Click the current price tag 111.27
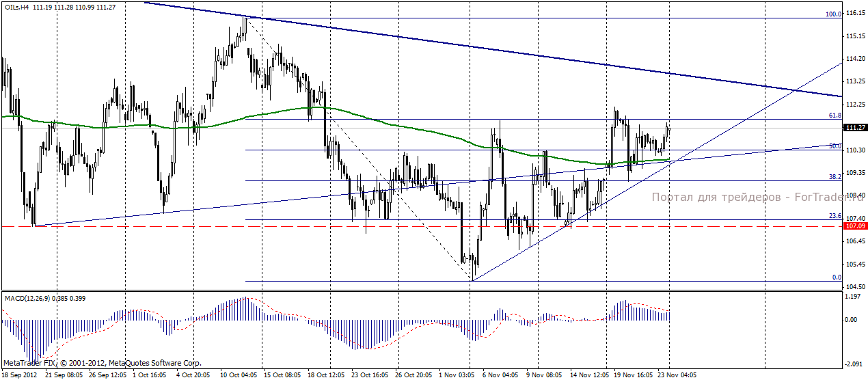Screen dimensions: 868x380 click(x=854, y=128)
